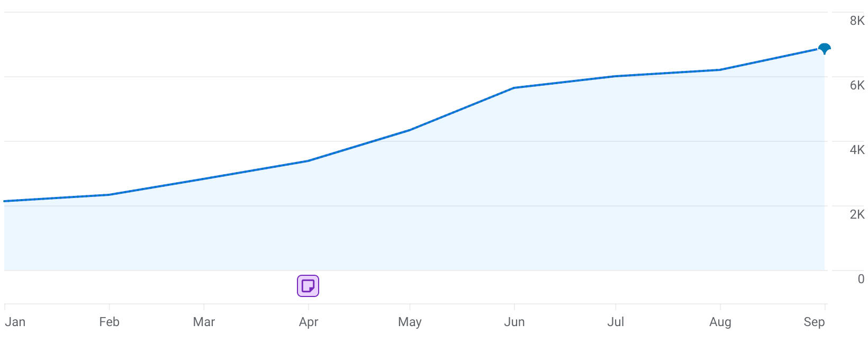
Task: Click the line's data point at Aug
Action: [720, 70]
